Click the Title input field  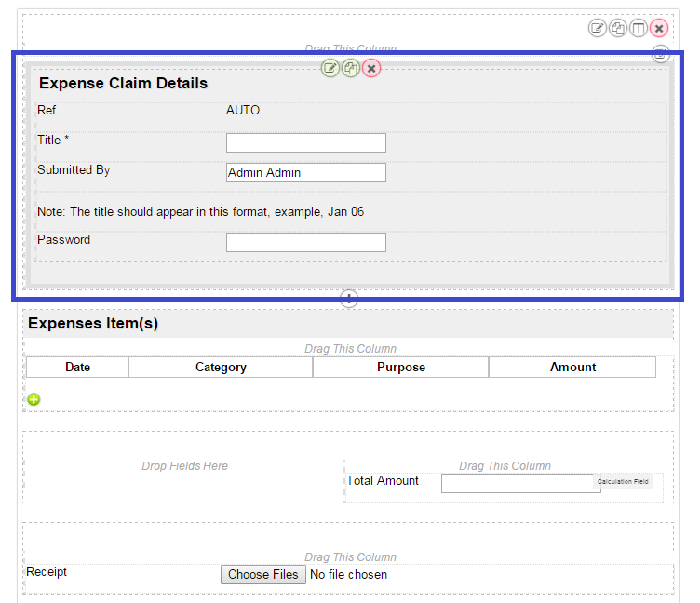coord(305,142)
